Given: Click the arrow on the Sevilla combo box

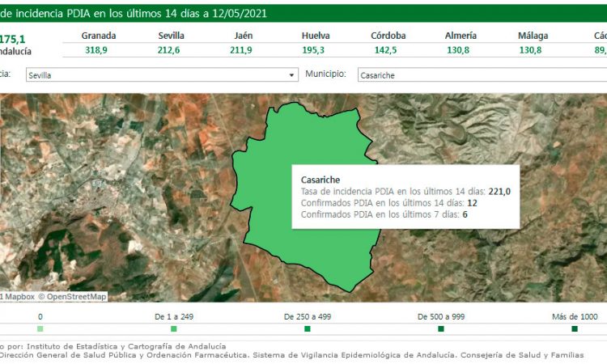Looking at the screenshot, I should click(x=292, y=75).
